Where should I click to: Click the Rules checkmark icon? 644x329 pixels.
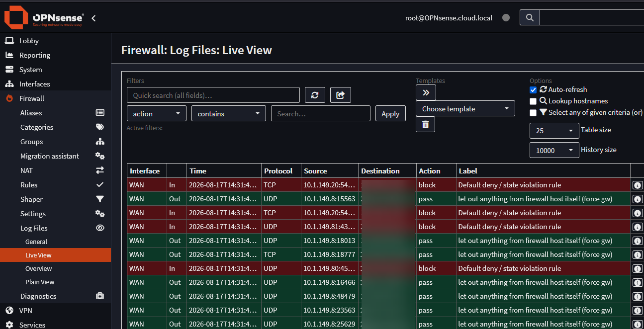[x=100, y=185]
